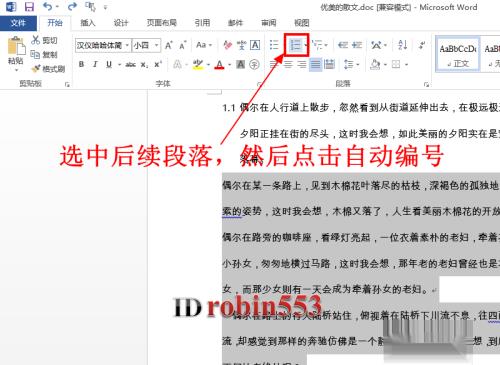
Task: Click the 剪切 Cut button
Action: pyautogui.click(x=44, y=40)
